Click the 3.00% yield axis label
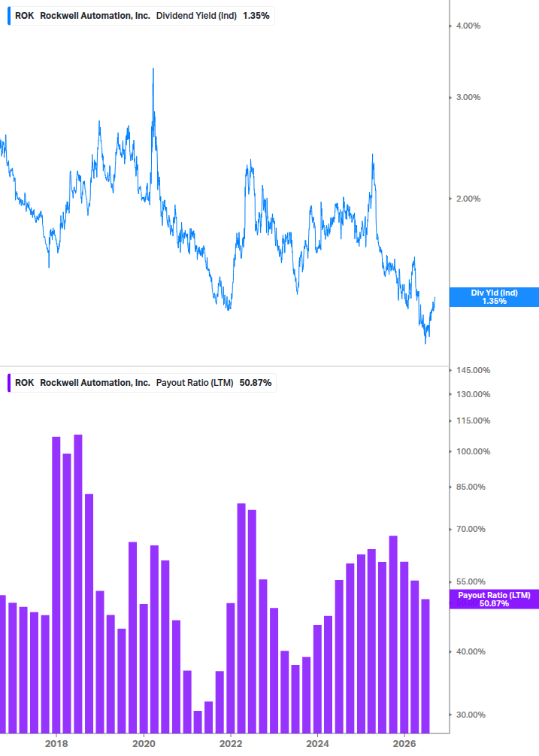539x756 pixels. pyautogui.click(x=468, y=97)
